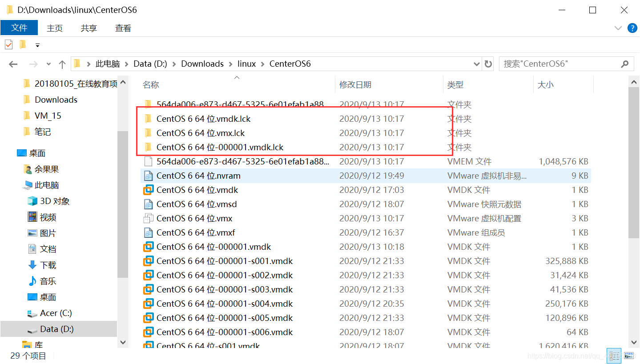Select the CentOS 6 64 位-000001.vmdk file icon
640x364 pixels.
148,247
